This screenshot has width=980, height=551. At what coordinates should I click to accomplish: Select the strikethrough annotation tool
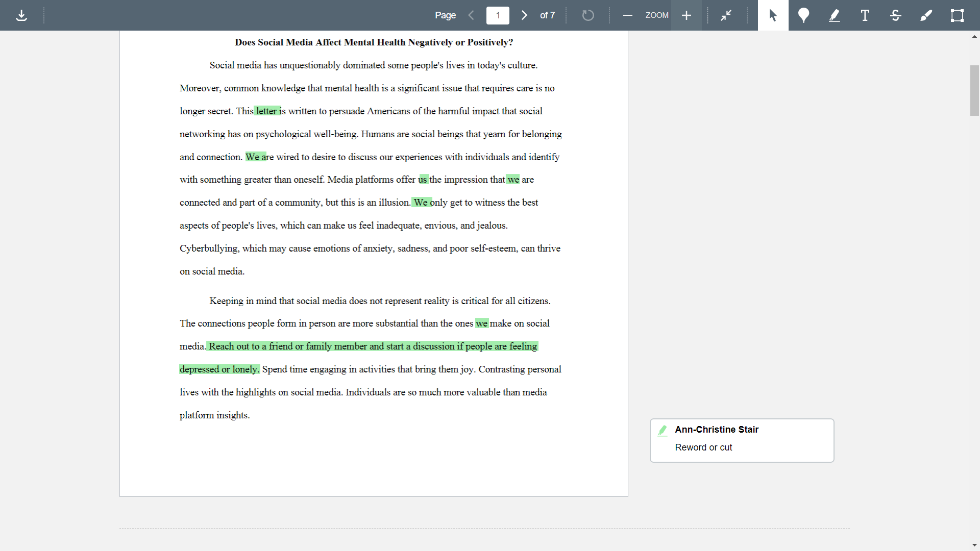[x=895, y=15]
